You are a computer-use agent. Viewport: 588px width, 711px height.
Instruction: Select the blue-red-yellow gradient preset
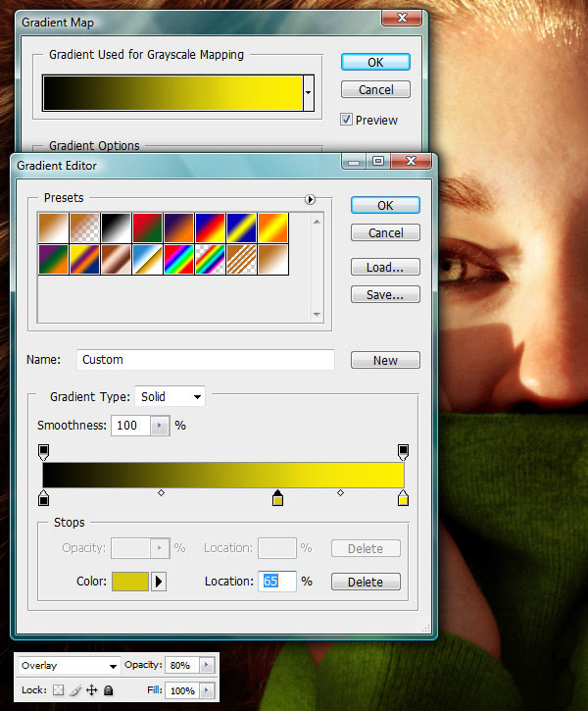click(x=210, y=229)
